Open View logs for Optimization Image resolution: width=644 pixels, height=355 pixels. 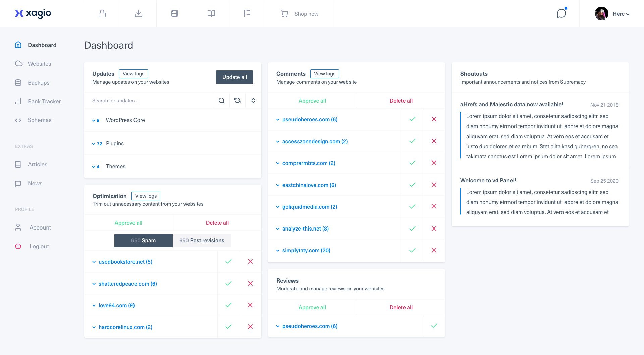point(146,196)
